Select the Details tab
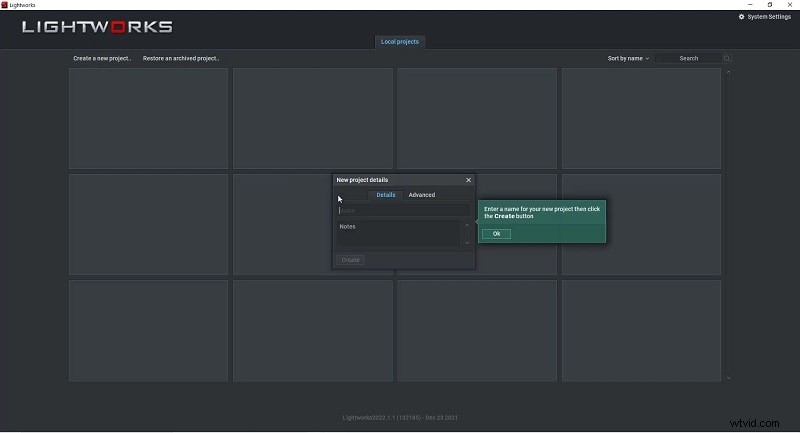 click(386, 195)
